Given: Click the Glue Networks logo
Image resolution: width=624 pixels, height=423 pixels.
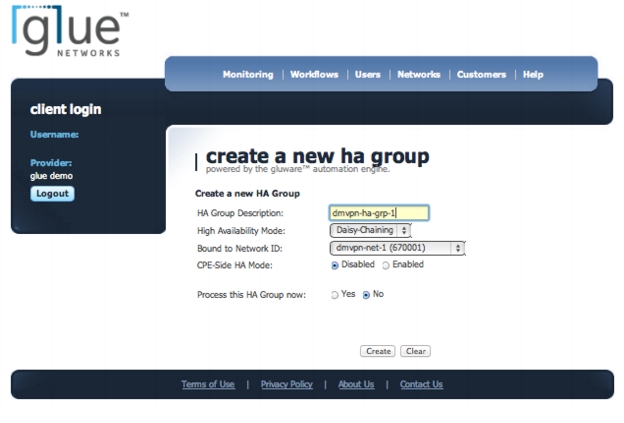Looking at the screenshot, I should click(x=70, y=31).
